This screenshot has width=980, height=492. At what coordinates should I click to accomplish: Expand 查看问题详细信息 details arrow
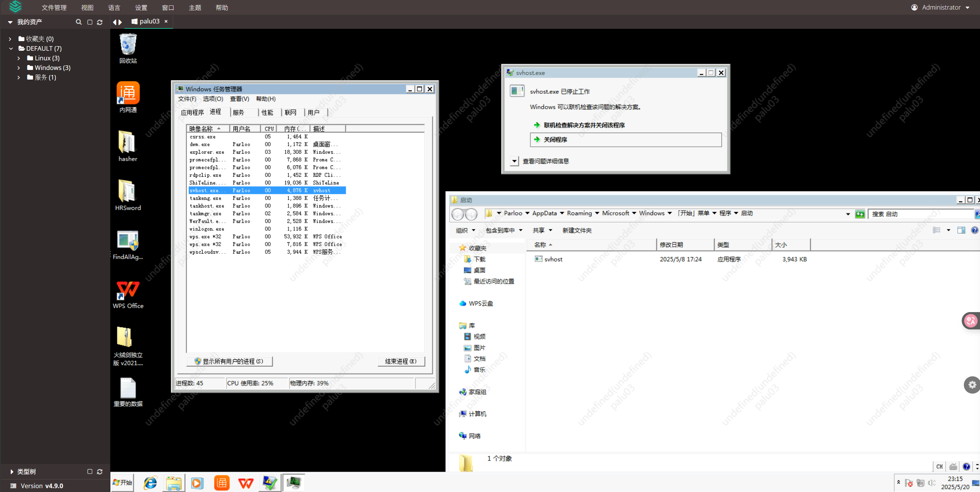point(514,161)
